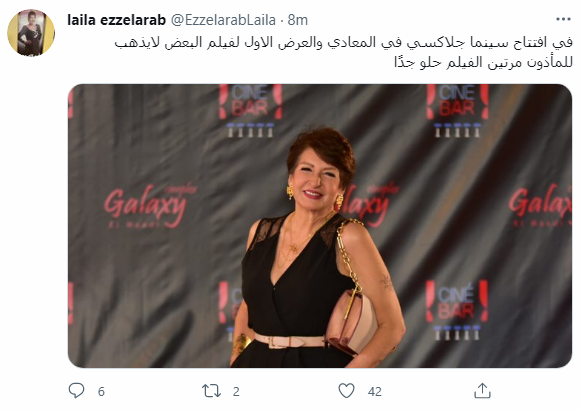Click the reply speech bubble icon

[77, 391]
